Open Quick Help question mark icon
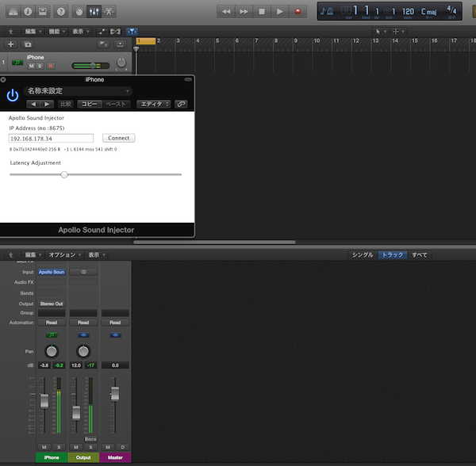This screenshot has width=476, height=466. (61, 12)
